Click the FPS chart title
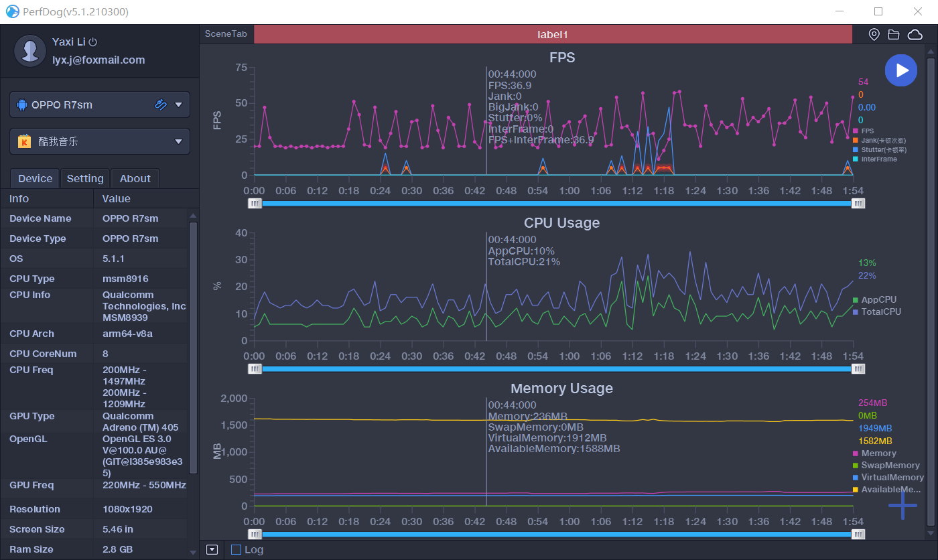Viewport: 938px width, 560px height. coord(562,57)
